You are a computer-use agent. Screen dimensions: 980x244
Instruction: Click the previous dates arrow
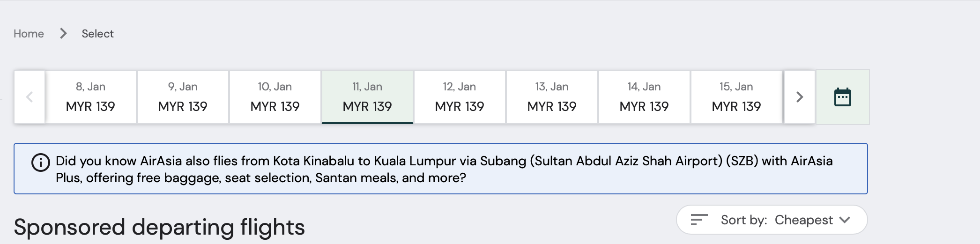[30, 97]
